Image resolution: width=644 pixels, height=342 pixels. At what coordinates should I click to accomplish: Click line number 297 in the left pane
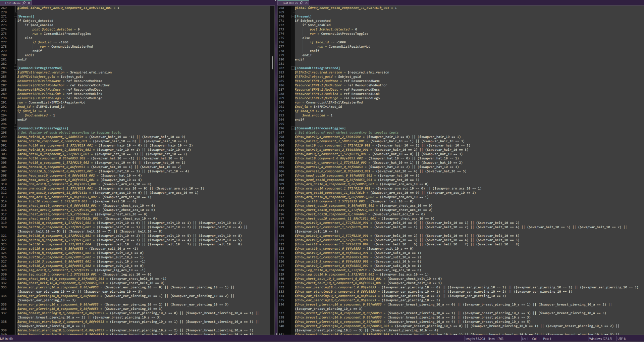(x=4, y=128)
